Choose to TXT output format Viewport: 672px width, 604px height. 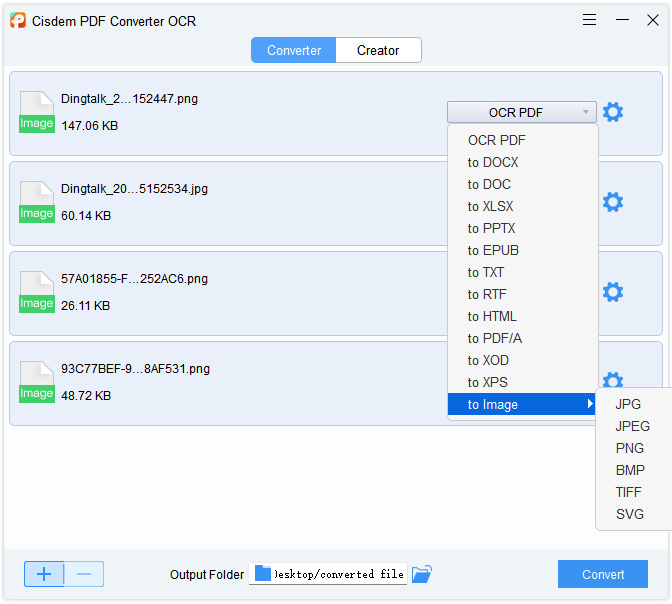(522, 272)
